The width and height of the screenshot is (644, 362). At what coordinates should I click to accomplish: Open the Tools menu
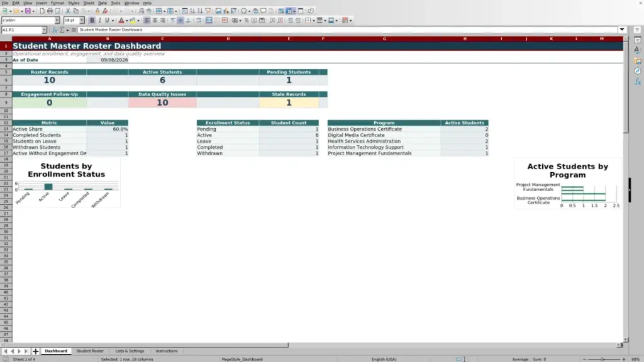click(x=116, y=3)
